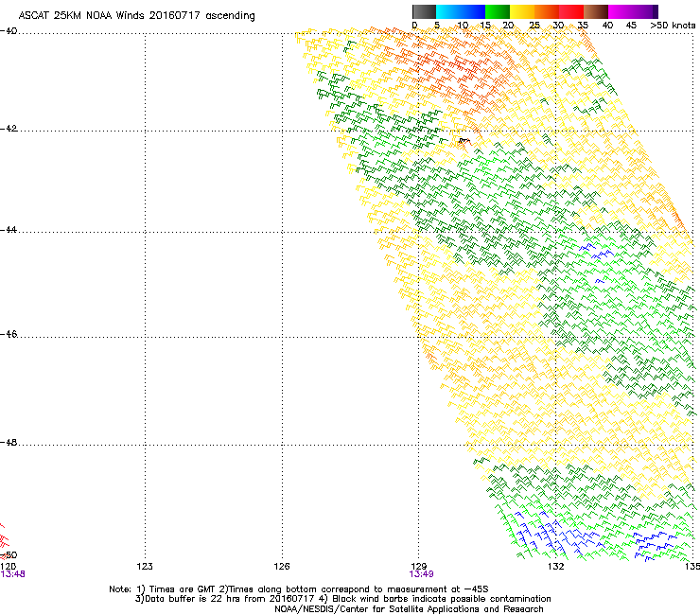Screen dimensions: 700x615
Task: Choose the magenta-purple 40-50 knots legend segment
Action: click(x=633, y=11)
